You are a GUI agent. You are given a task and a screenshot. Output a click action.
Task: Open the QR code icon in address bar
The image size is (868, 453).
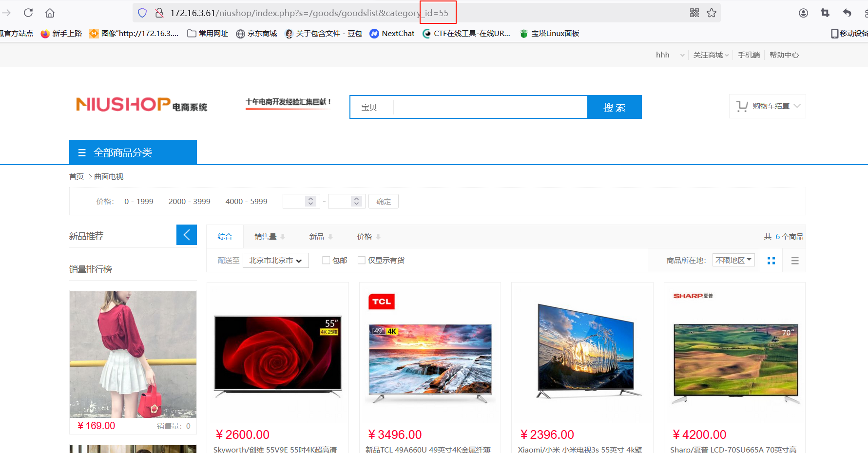pyautogui.click(x=694, y=13)
